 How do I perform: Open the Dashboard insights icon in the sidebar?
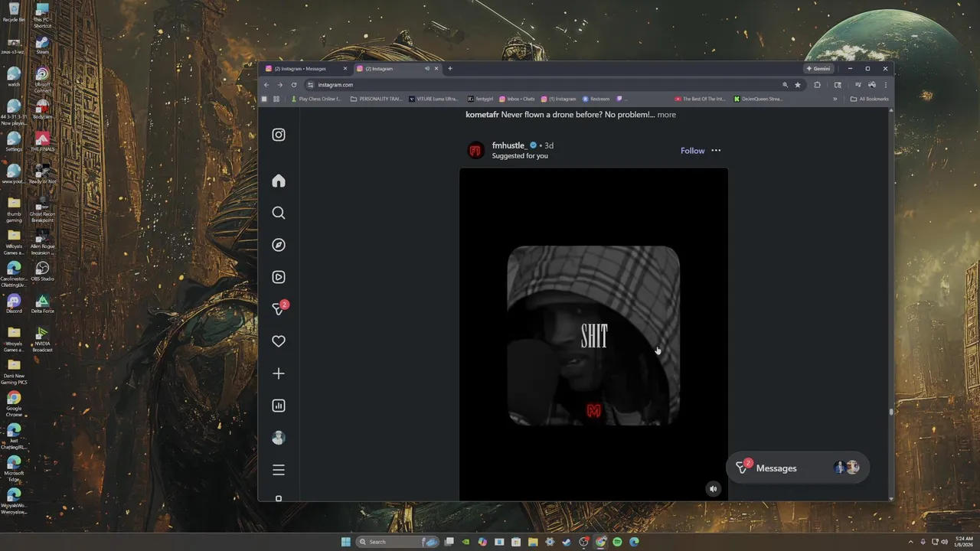point(279,406)
